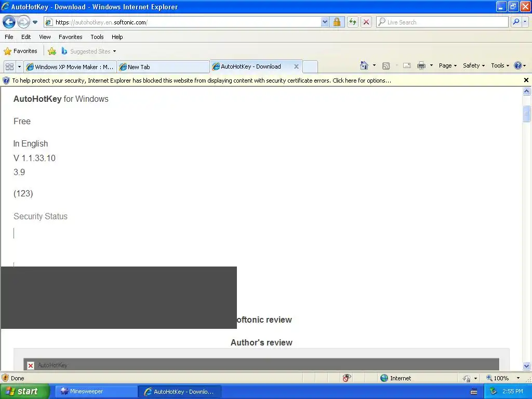Screen dimensions: 532x399
Task: Click the taskbar clock 2:55 PM
Action: coord(513,392)
